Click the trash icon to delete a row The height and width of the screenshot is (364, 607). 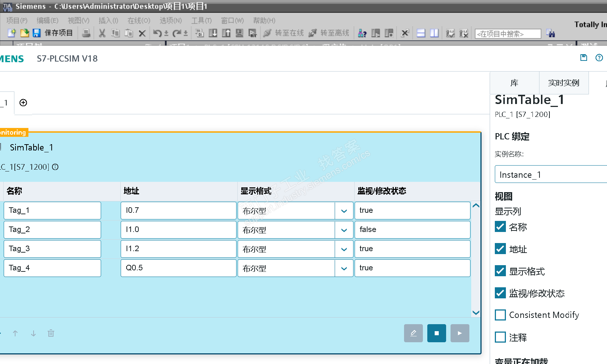click(x=51, y=333)
